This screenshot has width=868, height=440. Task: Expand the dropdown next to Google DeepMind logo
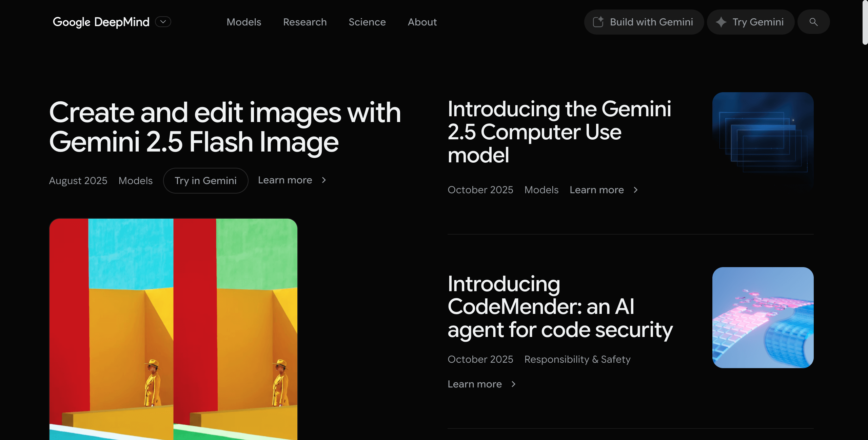163,22
